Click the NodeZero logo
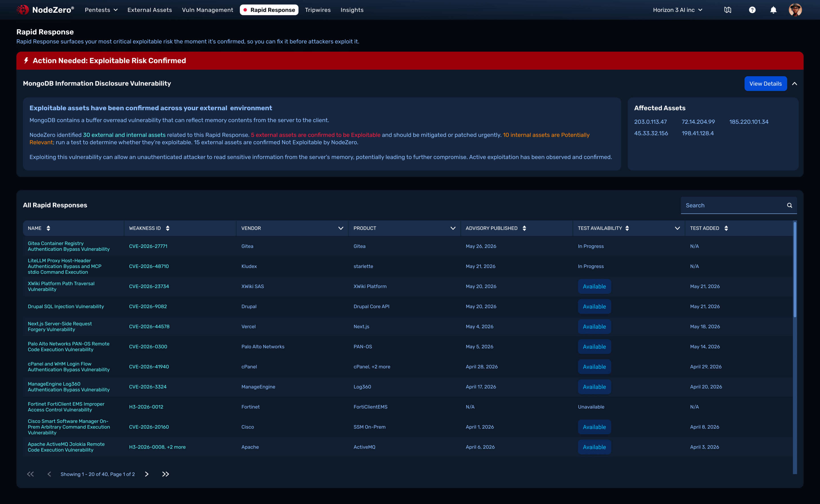 tap(45, 10)
